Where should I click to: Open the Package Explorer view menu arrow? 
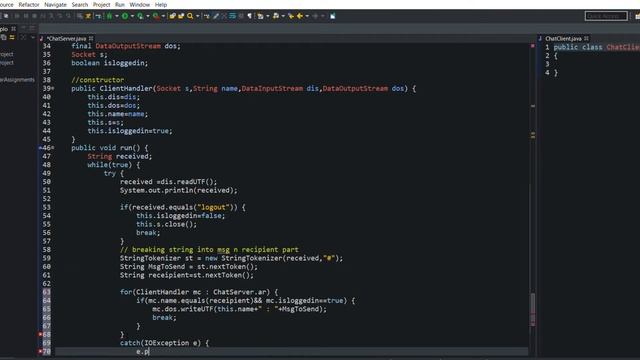(33, 37)
